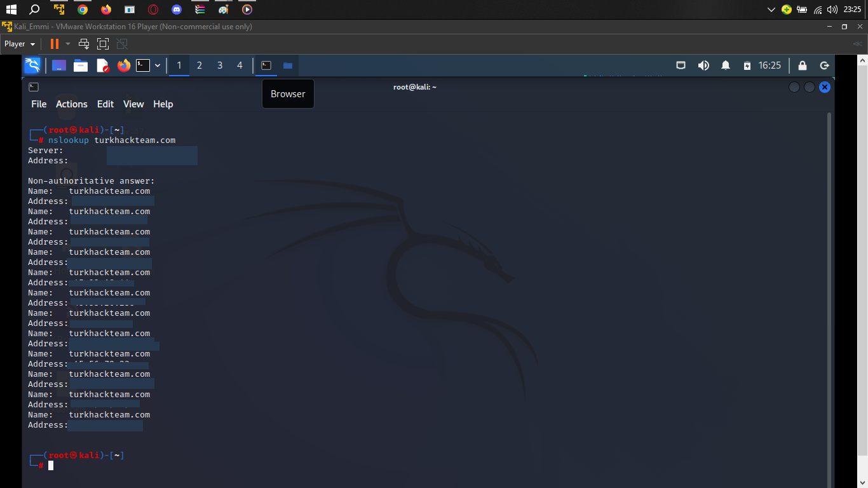This screenshot has height=488, width=868.
Task: Open the terminal Help menu
Action: click(163, 104)
